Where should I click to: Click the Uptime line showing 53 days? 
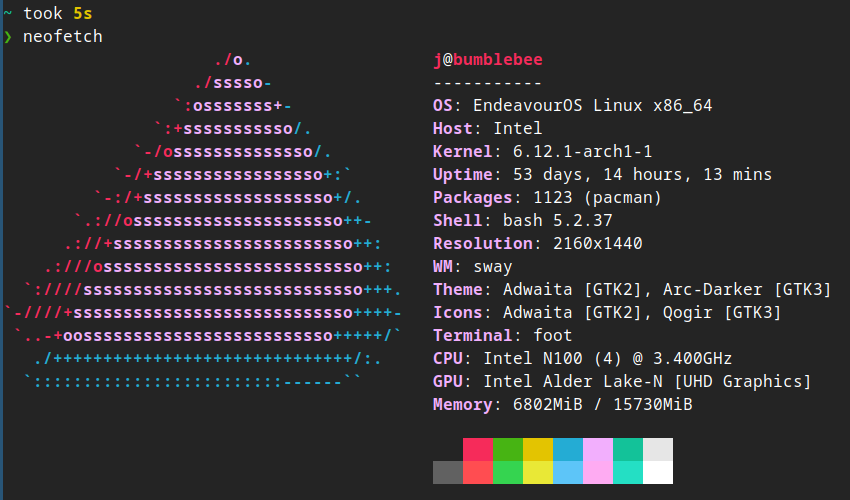click(602, 175)
